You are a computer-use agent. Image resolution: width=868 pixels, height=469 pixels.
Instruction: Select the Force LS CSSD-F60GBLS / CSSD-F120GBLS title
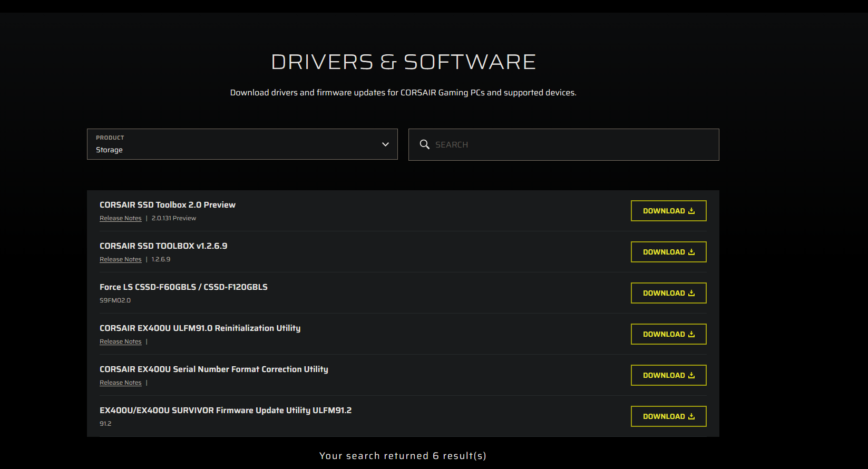tap(183, 287)
